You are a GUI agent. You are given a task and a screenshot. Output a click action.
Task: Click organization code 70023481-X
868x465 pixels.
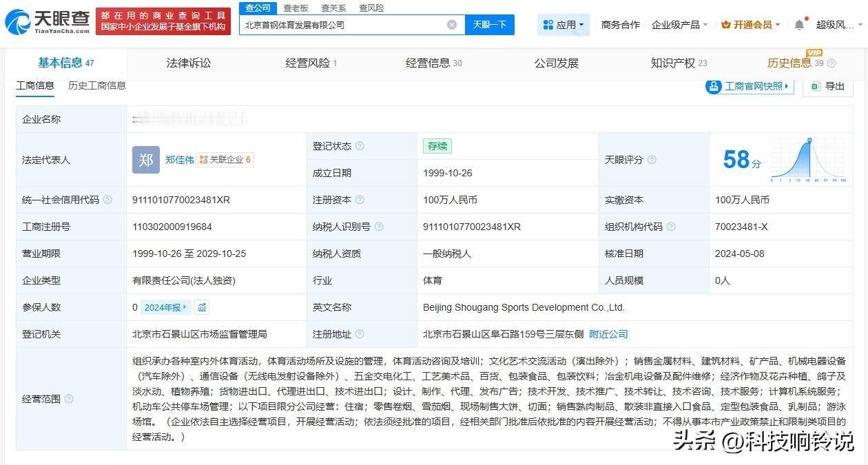click(x=741, y=227)
